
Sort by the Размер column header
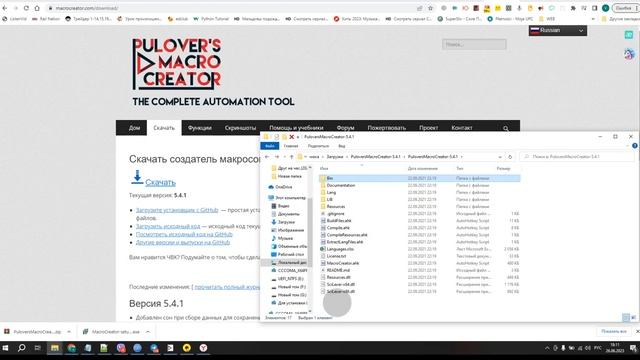[x=503, y=169]
